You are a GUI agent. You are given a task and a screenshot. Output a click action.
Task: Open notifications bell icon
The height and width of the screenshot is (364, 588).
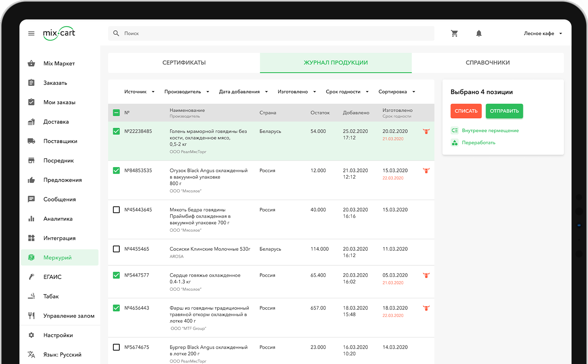(x=479, y=33)
